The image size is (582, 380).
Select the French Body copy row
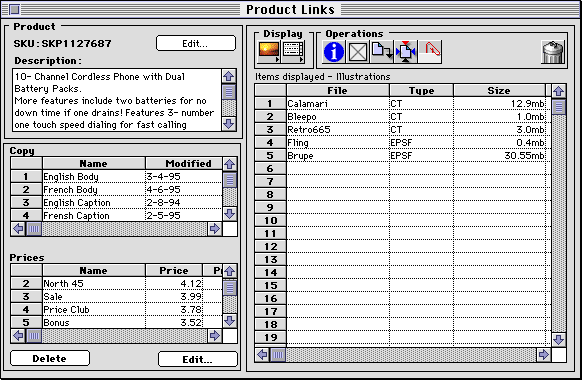pos(117,190)
